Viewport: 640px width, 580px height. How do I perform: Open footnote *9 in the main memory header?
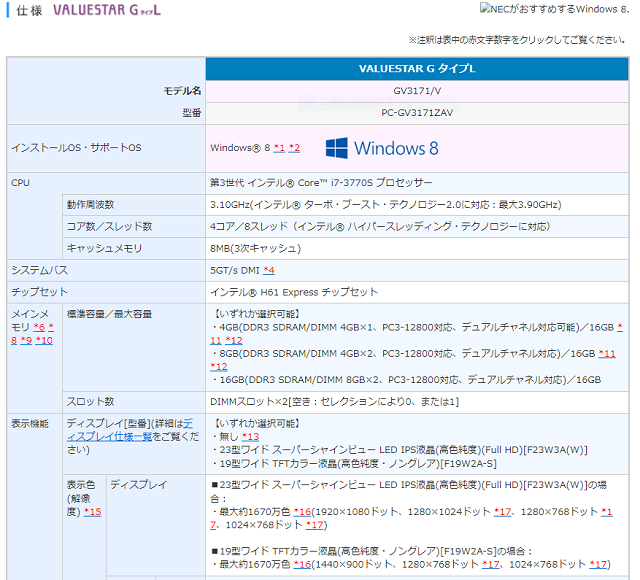point(26,340)
